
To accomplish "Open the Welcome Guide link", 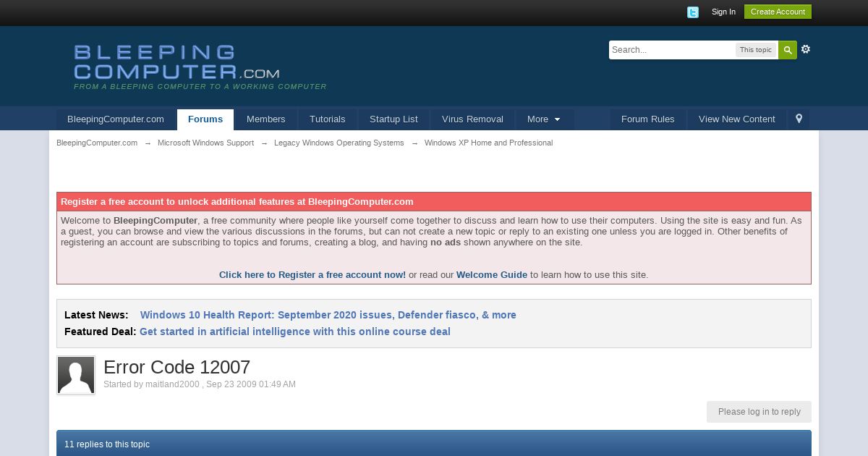I will pos(492,275).
